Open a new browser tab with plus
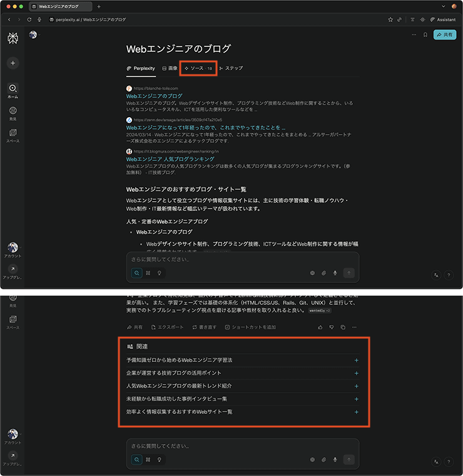Viewport: 463px width, 476px height. 98,6
